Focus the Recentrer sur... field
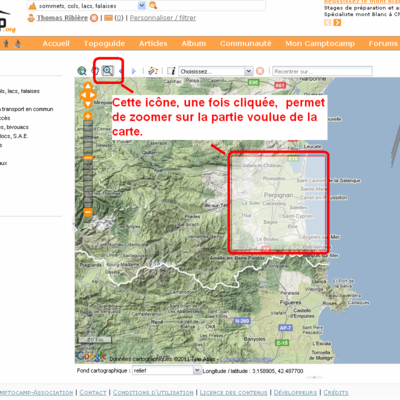 click(x=322, y=71)
